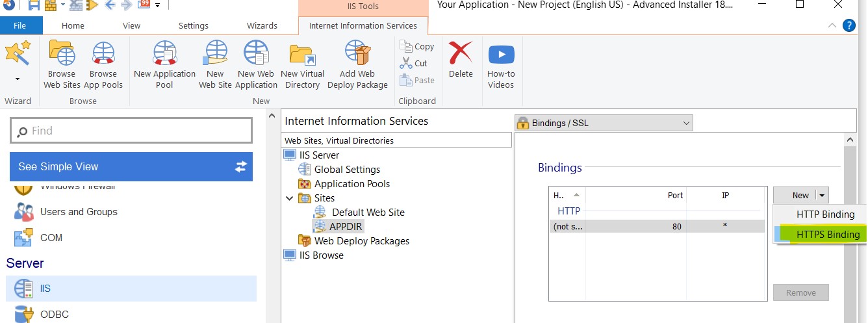
Task: Open Browse Web Sites tool
Action: (62, 55)
